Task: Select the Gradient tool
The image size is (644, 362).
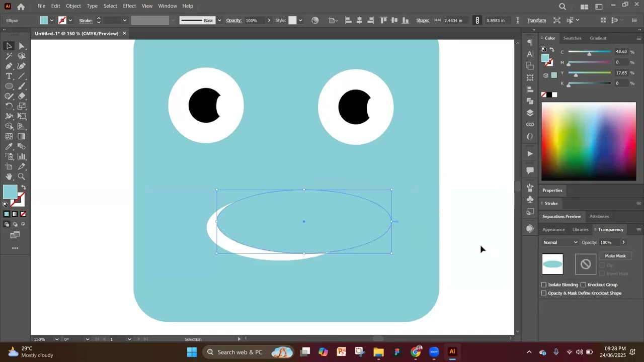Action: [x=22, y=136]
